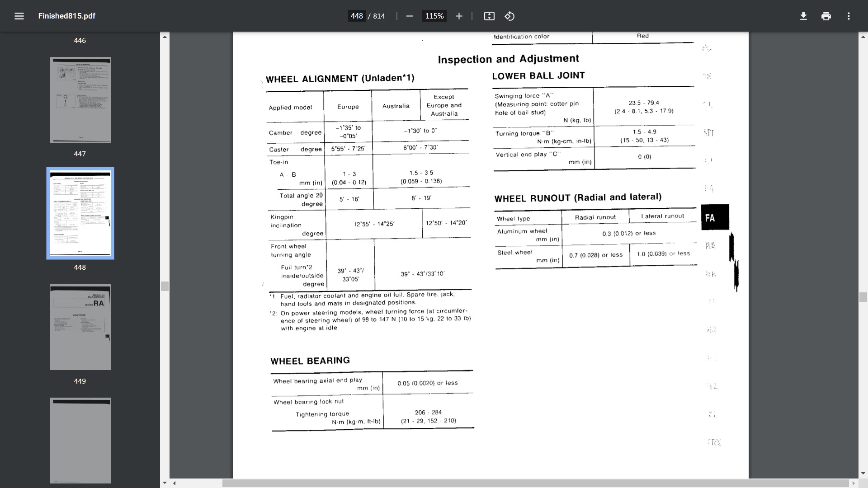Click the document scrollbar down arrow
The width and height of the screenshot is (868, 488).
pos(863,474)
